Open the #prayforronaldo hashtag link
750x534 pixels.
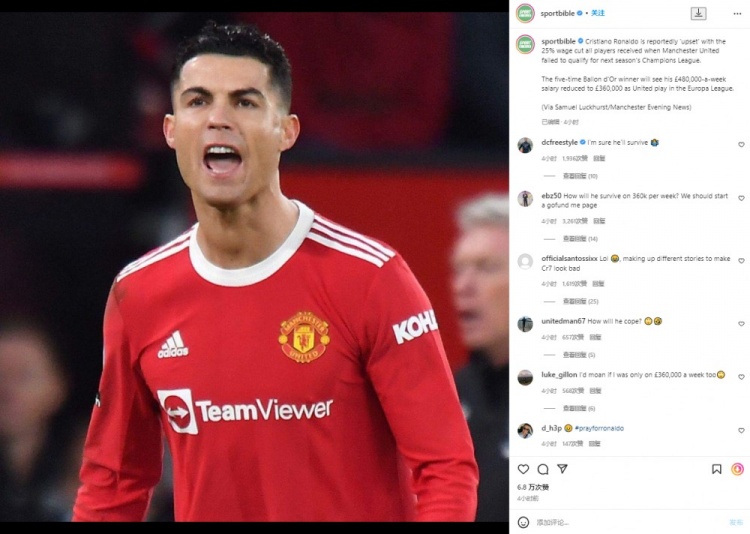[599, 428]
